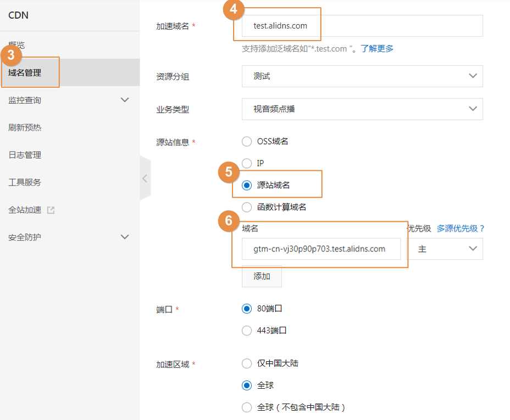
Task: Click the 端口 field label
Action: pyautogui.click(x=164, y=309)
